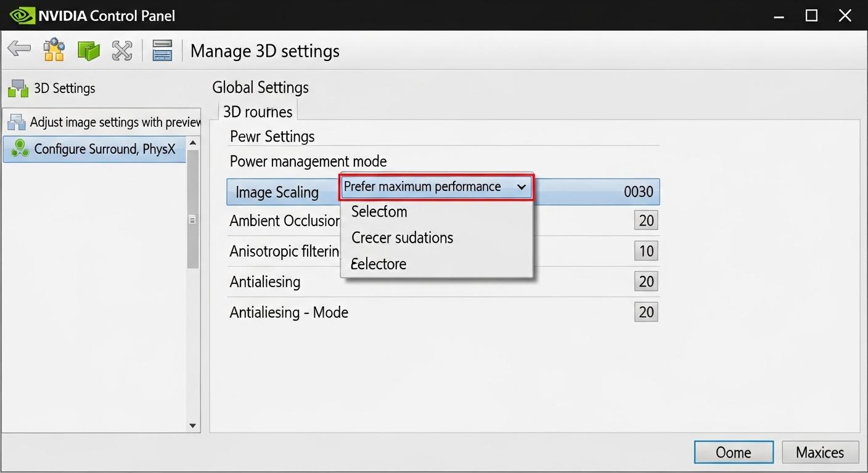The height and width of the screenshot is (473, 868).
Task: Click the gray crossed arrows toolbar icon
Action: click(x=122, y=51)
